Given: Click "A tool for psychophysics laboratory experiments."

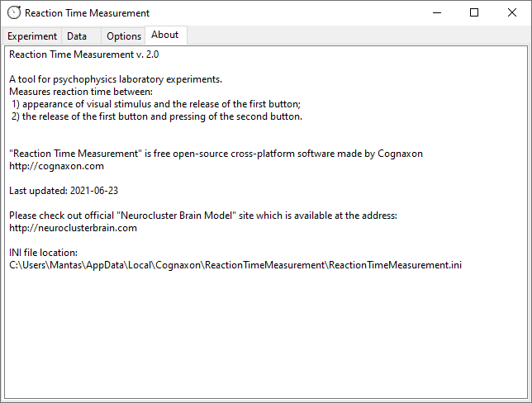Looking at the screenshot, I should coord(116,80).
